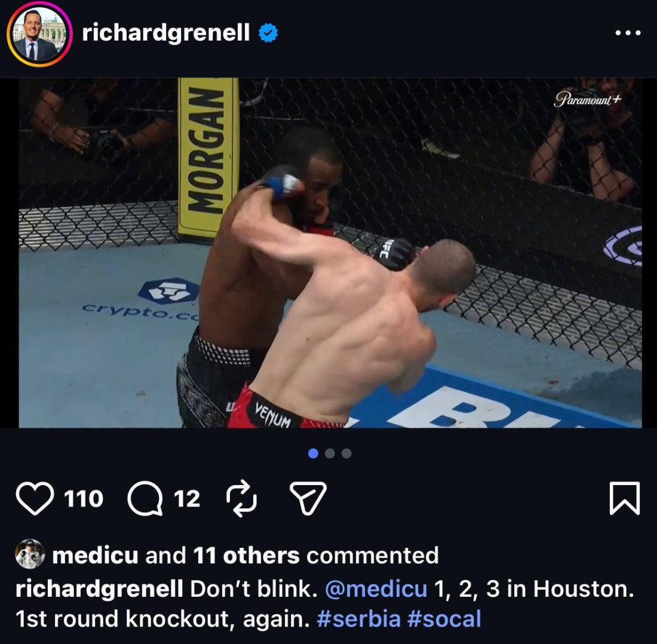Viewport: 657px width, 644px height.
Task: View the 11 others who commented
Action: 246,556
